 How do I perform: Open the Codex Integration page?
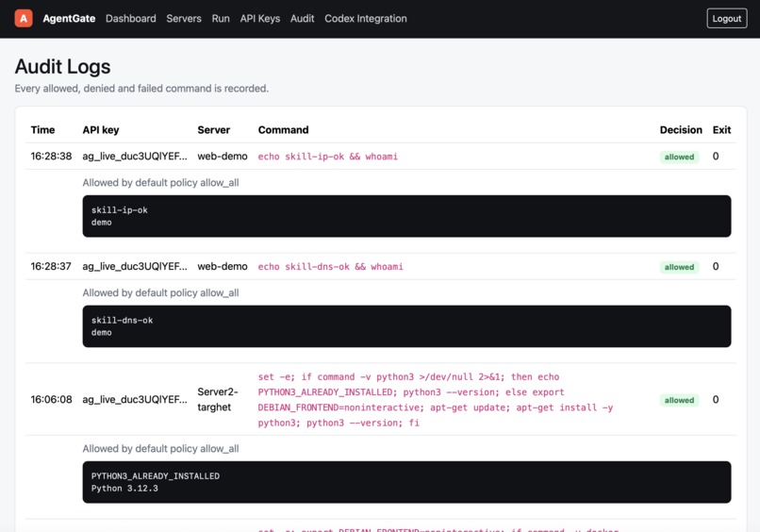pyautogui.click(x=366, y=19)
